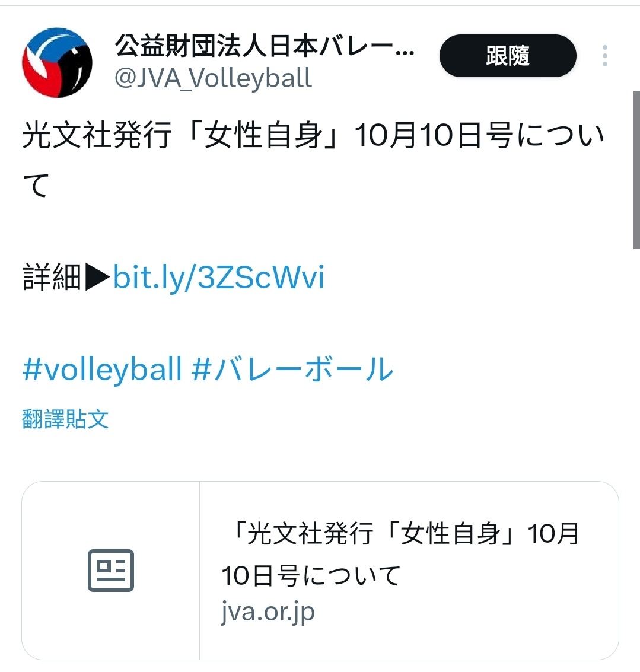The image size is (640, 672).
Task: Click the post headline 光文社発行「女性自身」10月10日号
Action: [268, 135]
